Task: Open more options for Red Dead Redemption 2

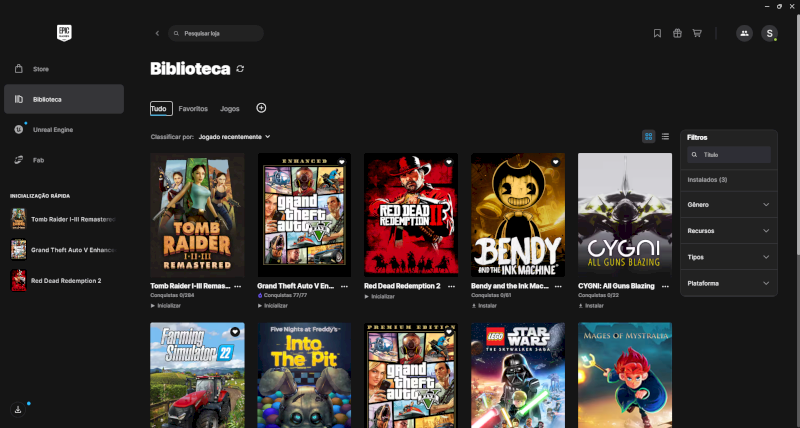Action: click(452, 286)
